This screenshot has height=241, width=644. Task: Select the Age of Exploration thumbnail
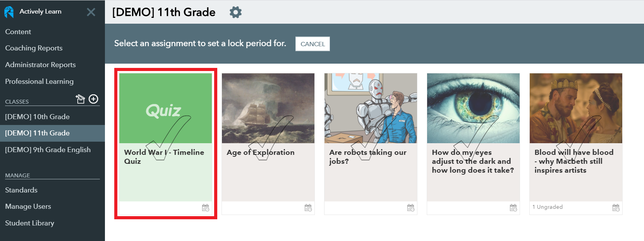pos(268,108)
